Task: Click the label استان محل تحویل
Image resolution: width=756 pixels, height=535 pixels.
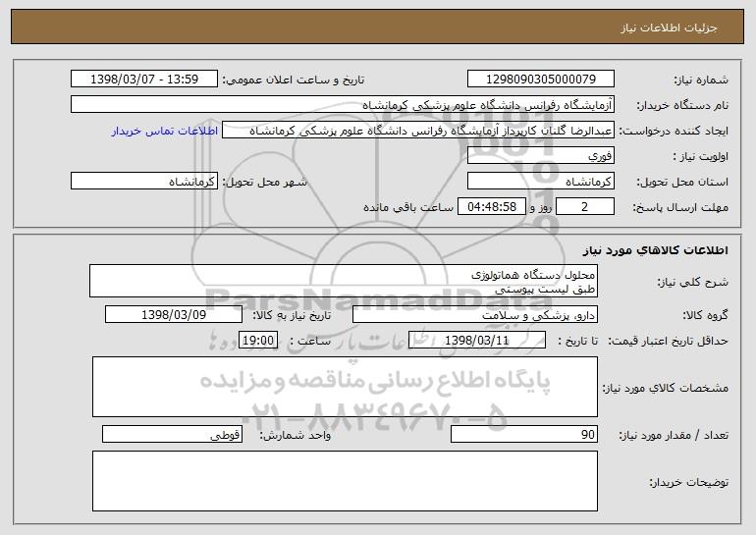Action: click(x=682, y=182)
